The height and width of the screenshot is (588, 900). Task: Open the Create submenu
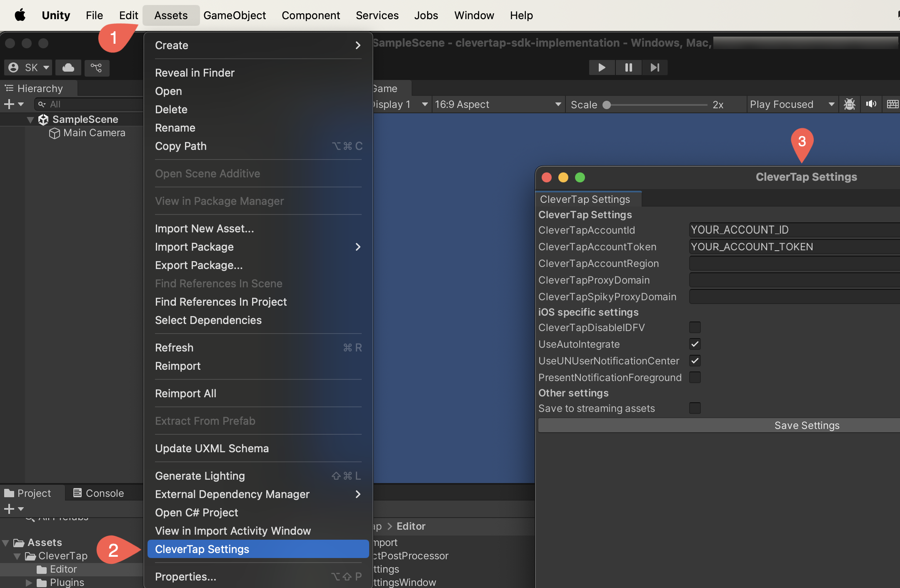(258, 45)
